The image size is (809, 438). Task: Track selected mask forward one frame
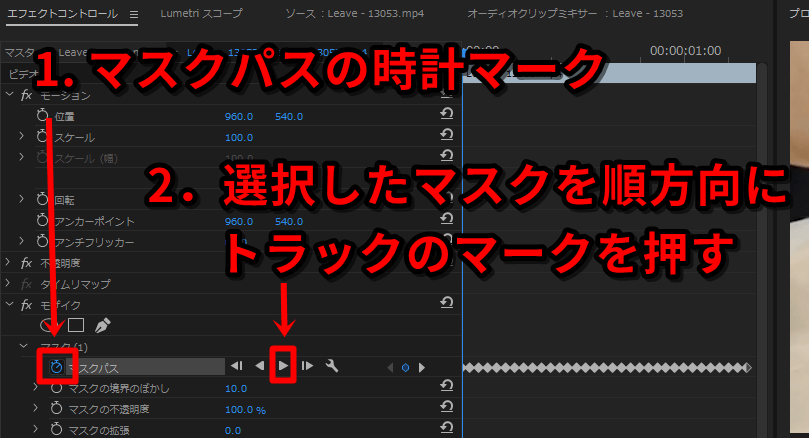pyautogui.click(x=308, y=366)
